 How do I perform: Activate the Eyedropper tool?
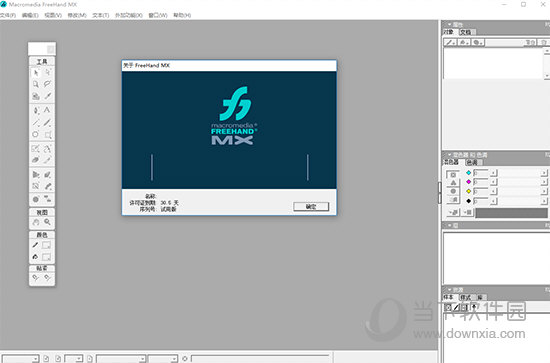pyautogui.click(x=48, y=96)
